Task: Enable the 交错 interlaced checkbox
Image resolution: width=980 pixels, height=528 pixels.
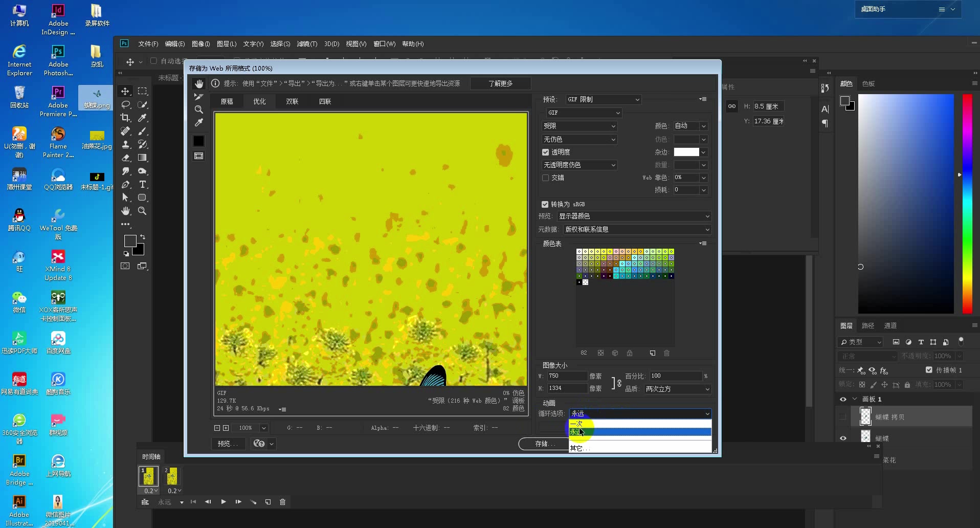Action: coord(545,178)
